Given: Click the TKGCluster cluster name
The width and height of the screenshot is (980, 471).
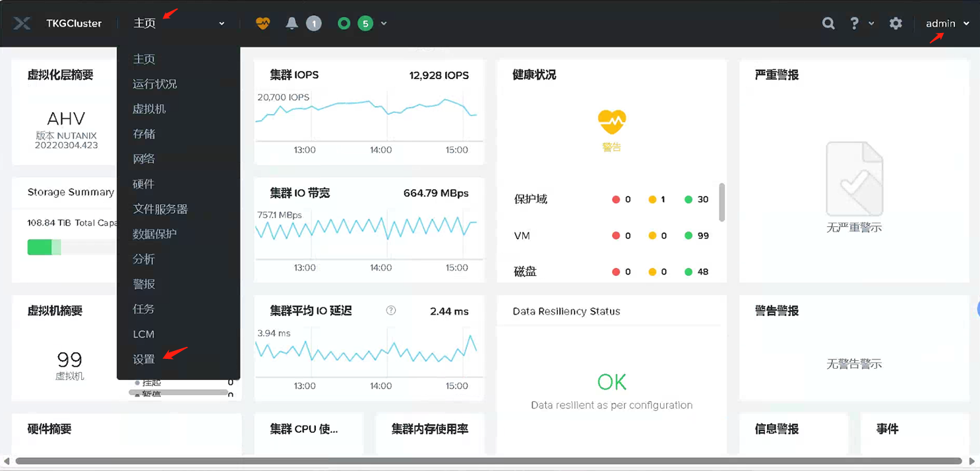Looking at the screenshot, I should coord(74,23).
